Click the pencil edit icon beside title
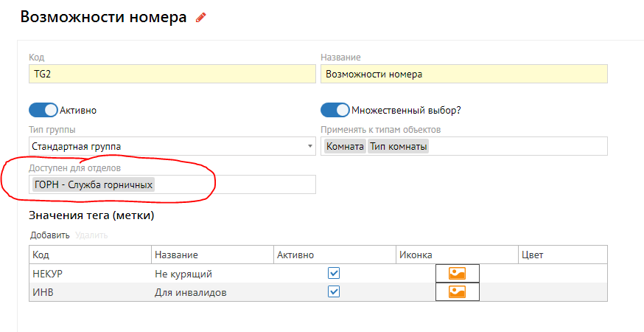 (x=201, y=18)
